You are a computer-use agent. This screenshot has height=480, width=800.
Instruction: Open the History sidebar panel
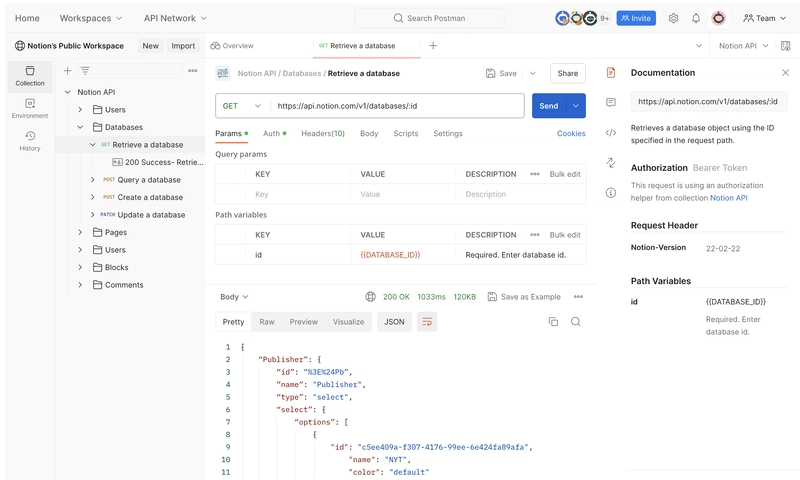tap(30, 141)
